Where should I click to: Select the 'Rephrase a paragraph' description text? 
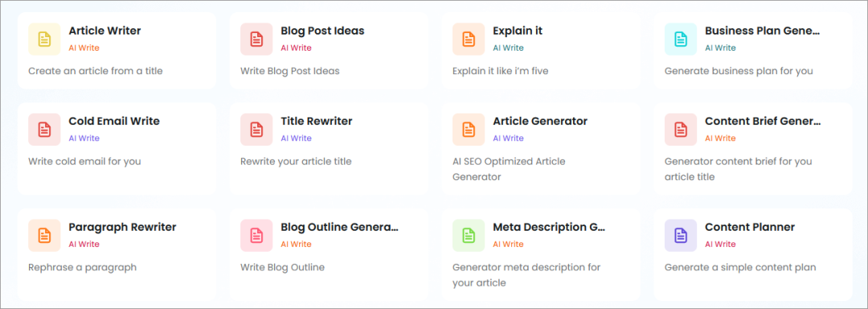click(82, 267)
